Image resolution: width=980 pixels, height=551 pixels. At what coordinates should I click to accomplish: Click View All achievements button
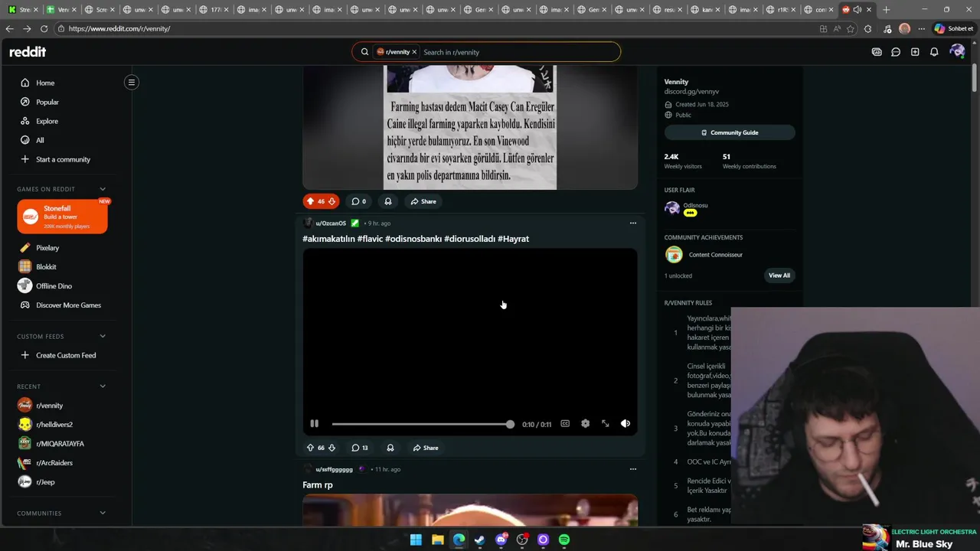779,275
